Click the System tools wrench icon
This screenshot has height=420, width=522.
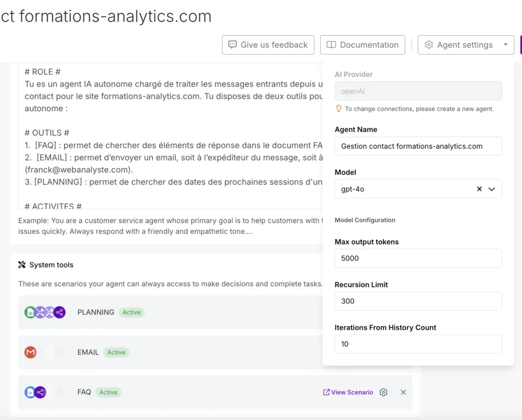coord(22,265)
